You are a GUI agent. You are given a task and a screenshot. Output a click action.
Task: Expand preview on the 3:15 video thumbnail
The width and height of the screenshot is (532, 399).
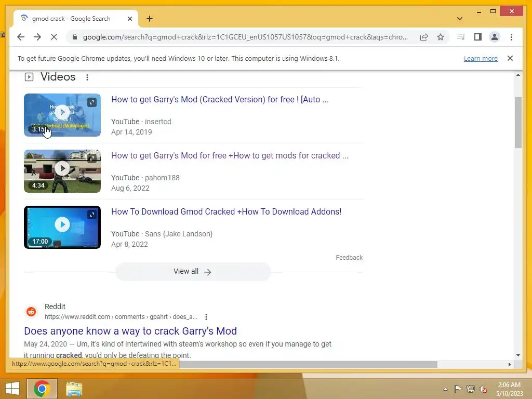coord(92,102)
